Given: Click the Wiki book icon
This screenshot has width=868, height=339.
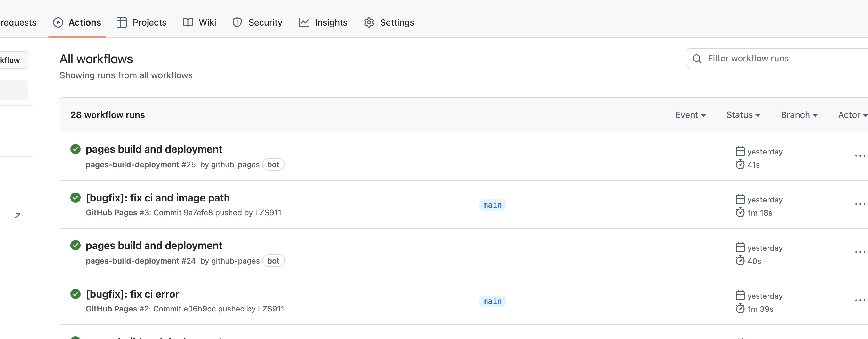Looking at the screenshot, I should click(x=188, y=22).
